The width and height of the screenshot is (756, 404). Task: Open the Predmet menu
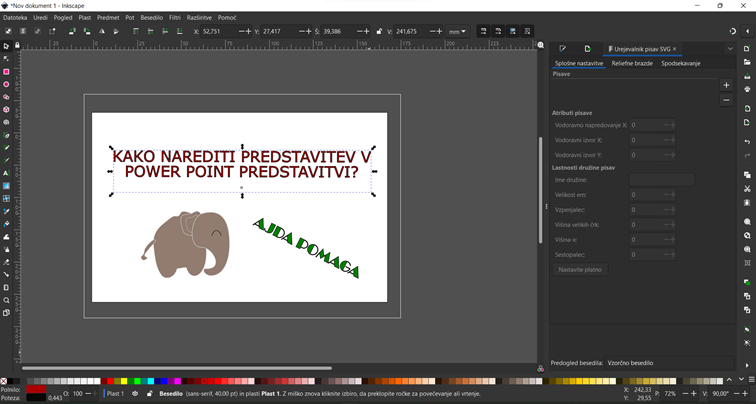[108, 17]
